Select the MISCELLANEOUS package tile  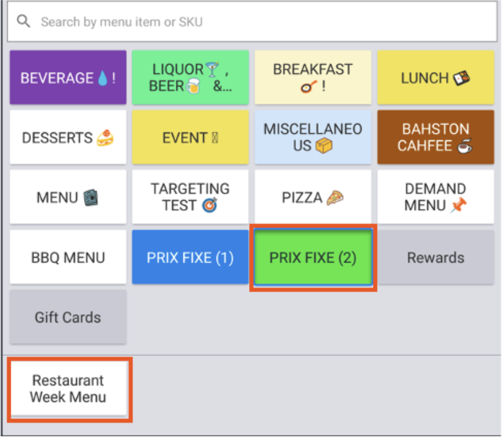(313, 138)
